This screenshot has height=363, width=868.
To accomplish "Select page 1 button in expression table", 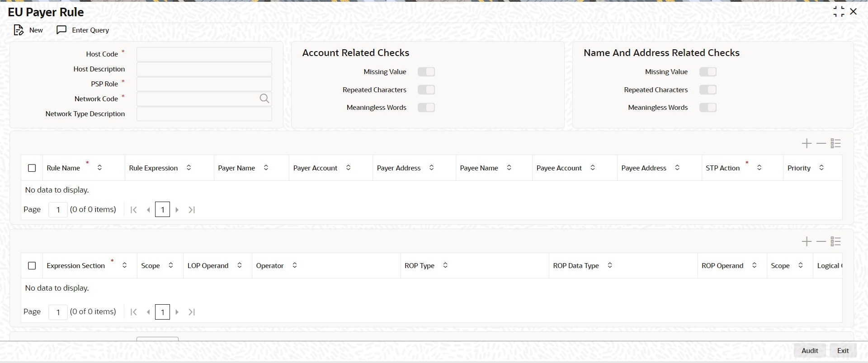I will (x=163, y=312).
